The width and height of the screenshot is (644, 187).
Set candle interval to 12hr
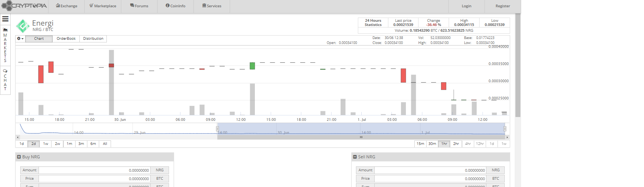[x=480, y=144]
